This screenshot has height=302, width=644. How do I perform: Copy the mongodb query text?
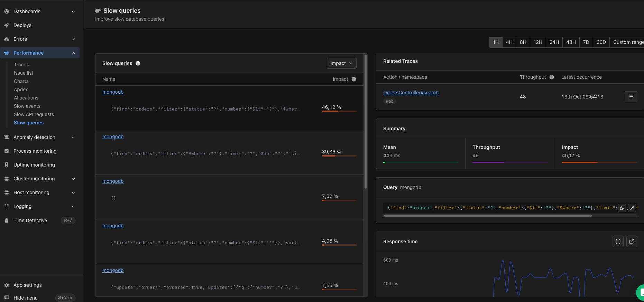622,208
